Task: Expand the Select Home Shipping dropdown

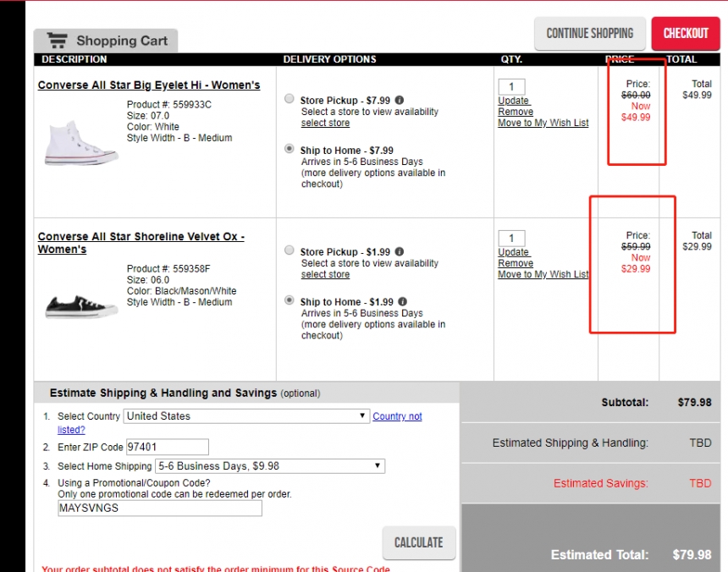Action: 269,466
